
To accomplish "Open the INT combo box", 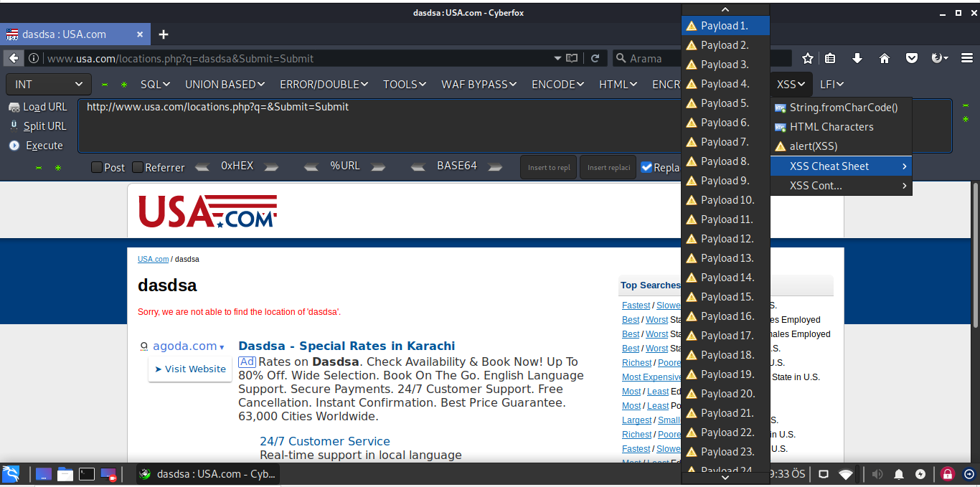I will click(x=49, y=84).
